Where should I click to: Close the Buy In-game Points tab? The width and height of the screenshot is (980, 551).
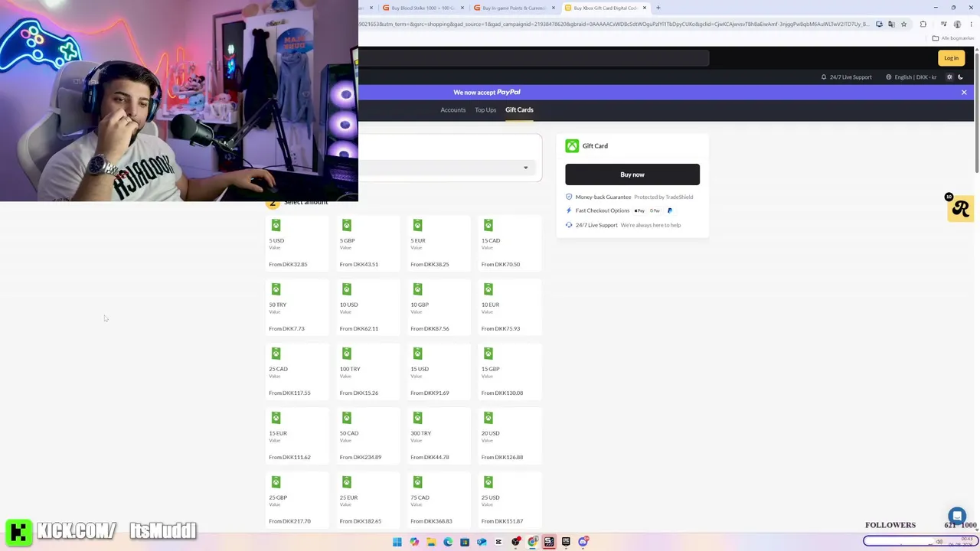tap(553, 8)
